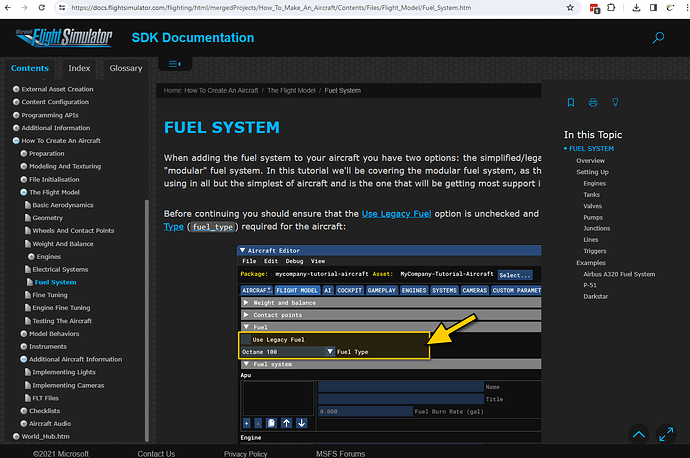Select Fuel System in contents tree
Image resolution: width=690 pixels, height=458 pixels.
tap(55, 282)
